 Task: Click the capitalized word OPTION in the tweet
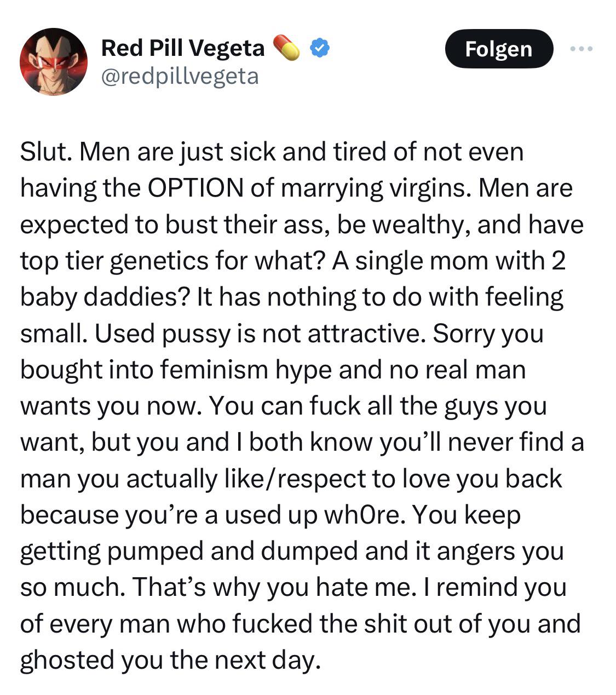[195, 188]
